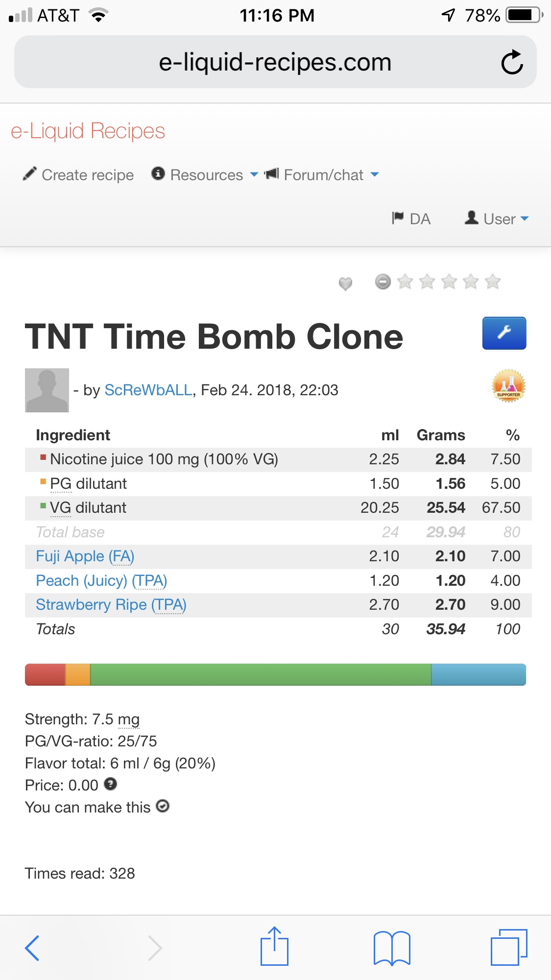This screenshot has height=980, width=551.
Task: Tap the price help question icon
Action: (x=111, y=784)
